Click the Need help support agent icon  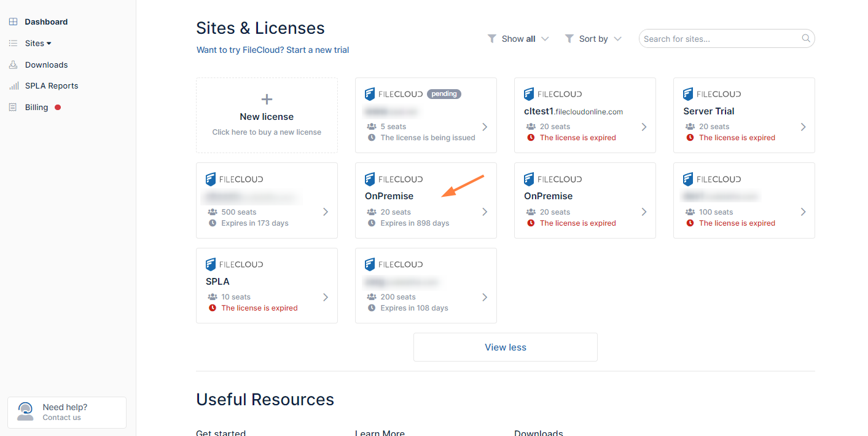(x=25, y=411)
